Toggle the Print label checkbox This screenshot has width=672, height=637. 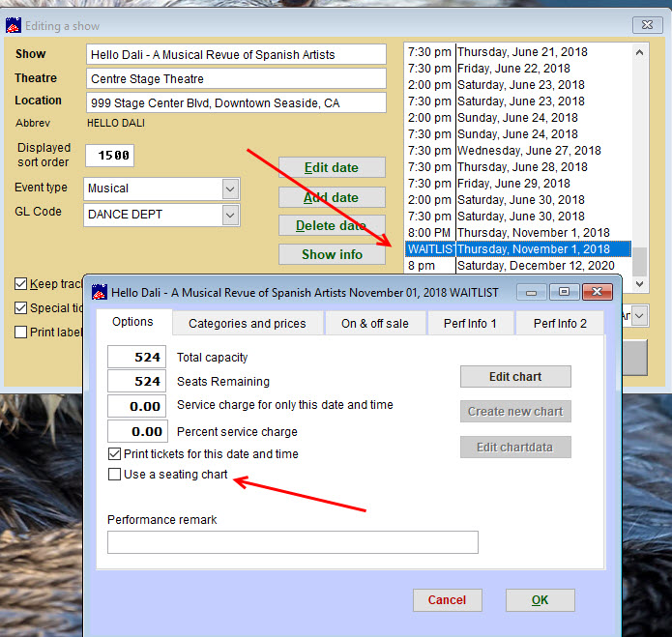click(x=21, y=333)
